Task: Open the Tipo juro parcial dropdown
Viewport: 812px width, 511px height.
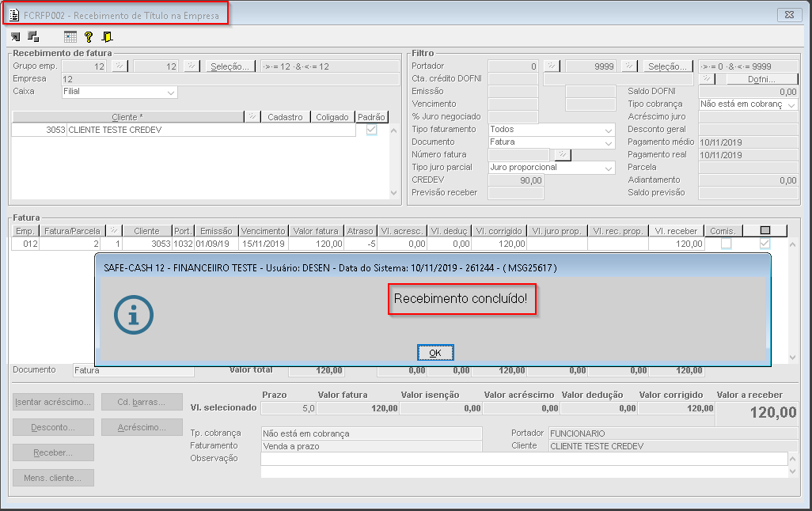Action: (x=609, y=168)
